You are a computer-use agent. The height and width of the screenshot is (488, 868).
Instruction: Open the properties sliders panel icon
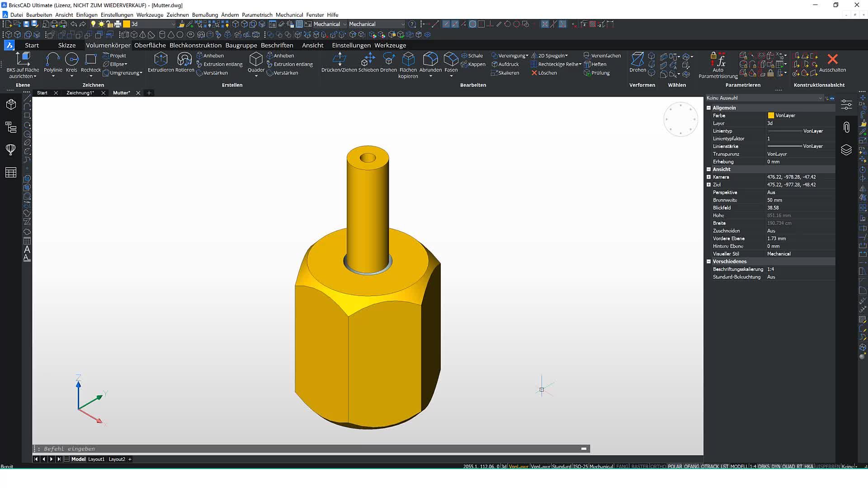point(846,104)
